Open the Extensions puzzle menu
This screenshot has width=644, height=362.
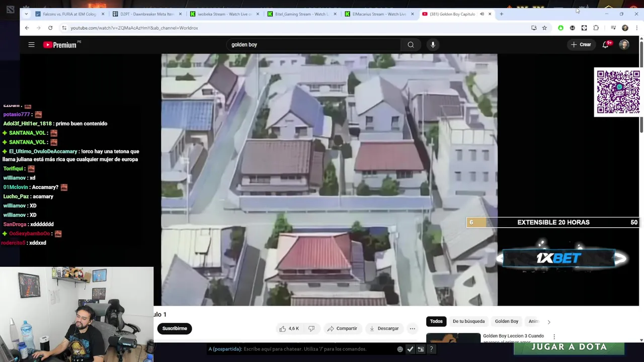[x=596, y=28]
